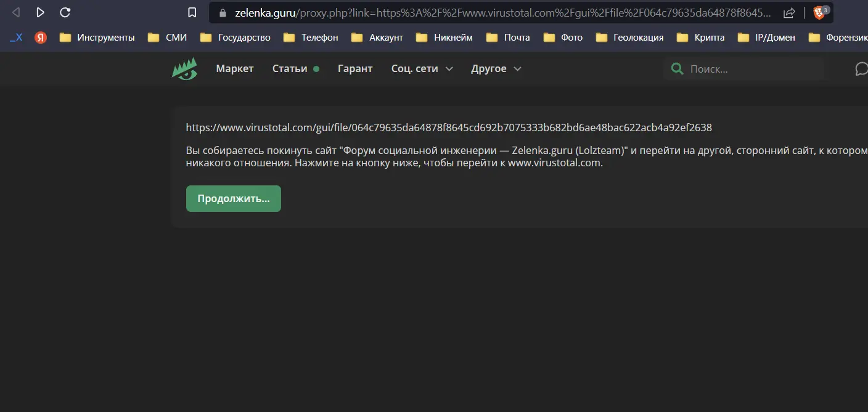Image resolution: width=868 pixels, height=412 pixels.
Task: Open the Маркет section
Action: (x=235, y=69)
